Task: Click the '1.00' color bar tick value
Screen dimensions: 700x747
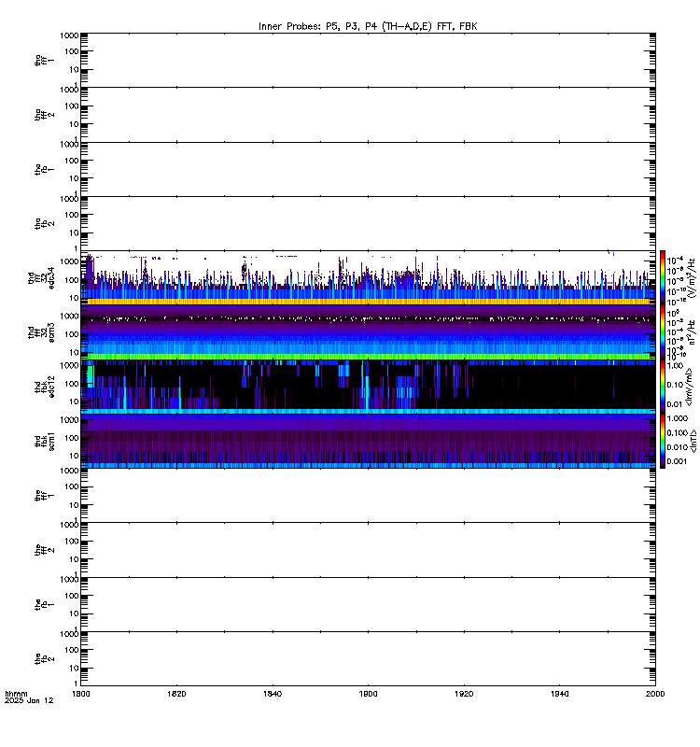Action: coord(675,366)
